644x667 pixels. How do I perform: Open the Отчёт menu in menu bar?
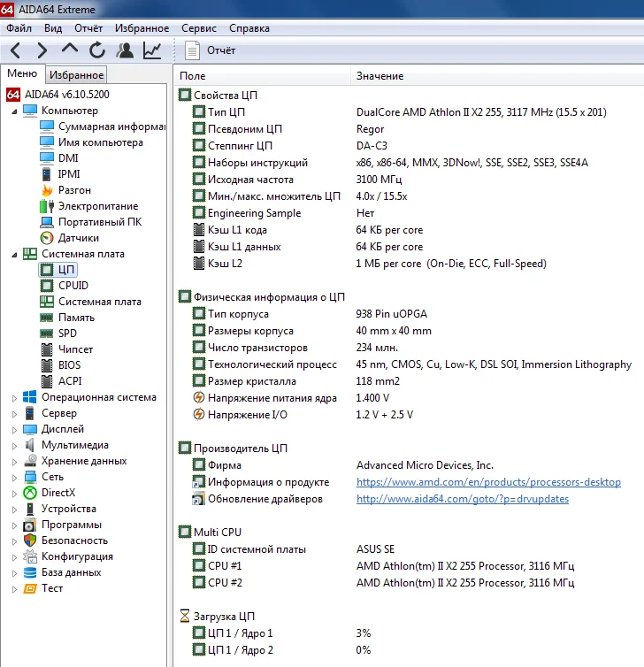click(88, 28)
